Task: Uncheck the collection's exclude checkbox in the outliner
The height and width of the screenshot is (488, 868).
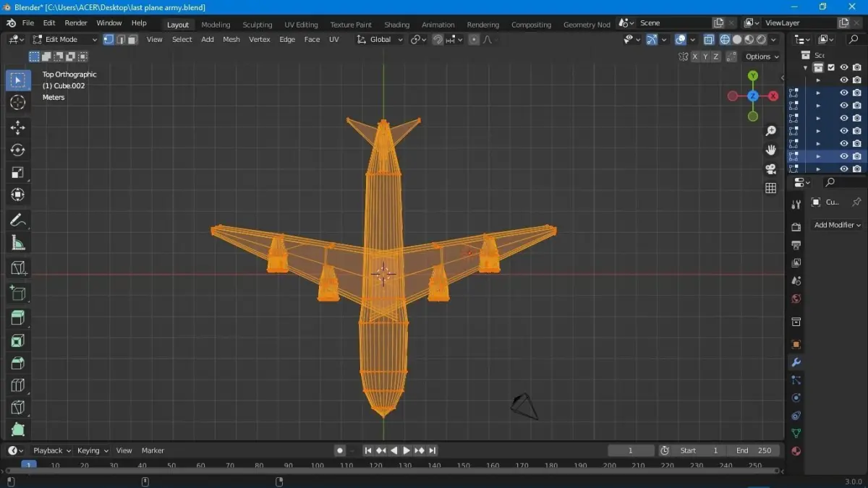Action: 830,68
